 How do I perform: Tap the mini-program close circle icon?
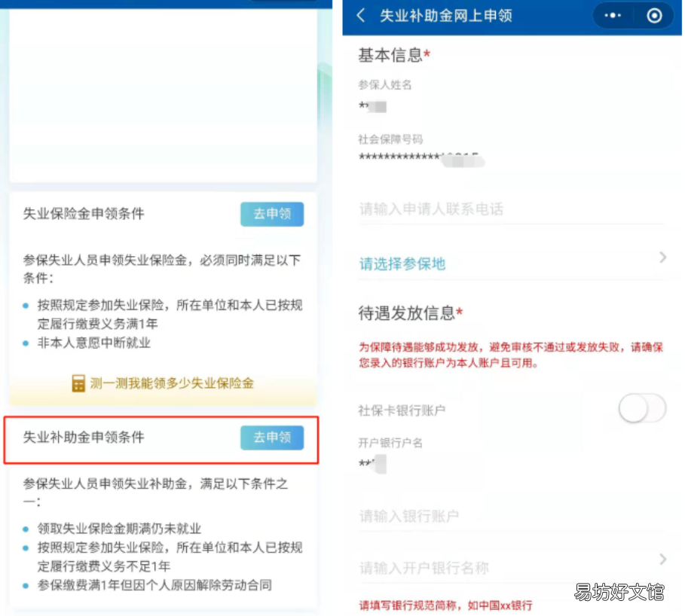pos(654,16)
